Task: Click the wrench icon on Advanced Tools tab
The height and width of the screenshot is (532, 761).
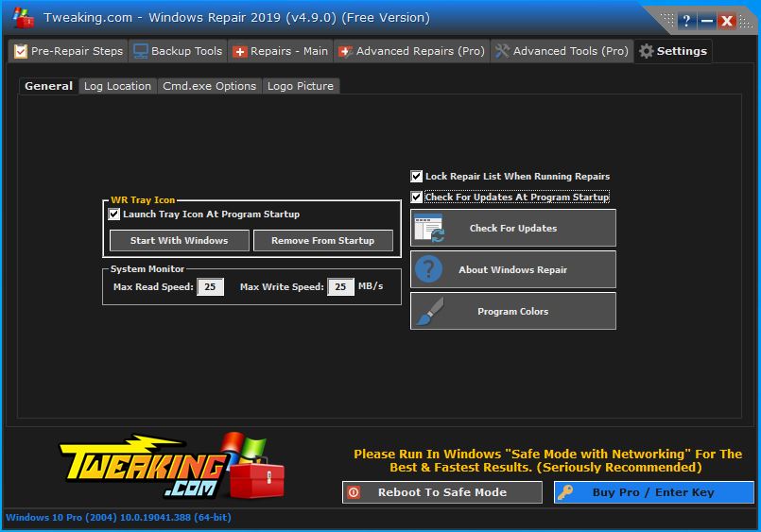Action: [502, 51]
